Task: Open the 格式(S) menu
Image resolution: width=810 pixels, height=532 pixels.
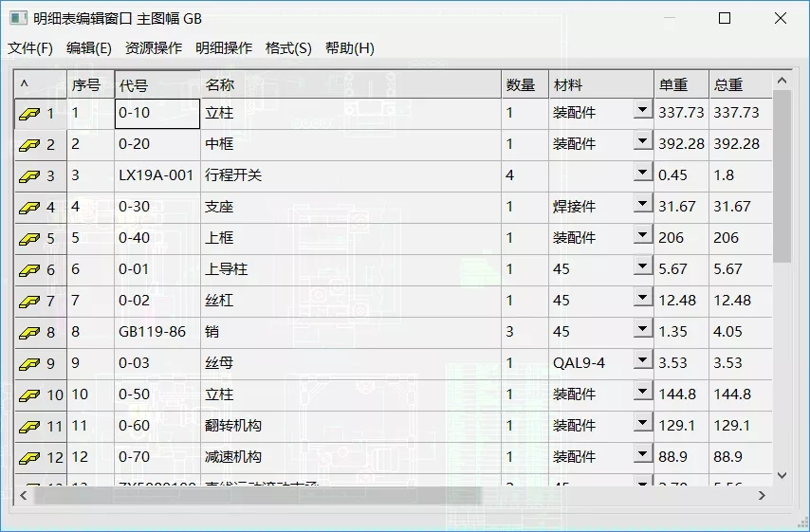Action: coord(288,48)
